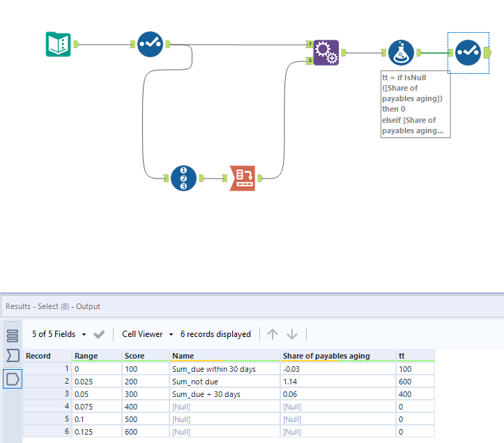Expand the 5 of 5 Fields dropdown

pos(59,334)
